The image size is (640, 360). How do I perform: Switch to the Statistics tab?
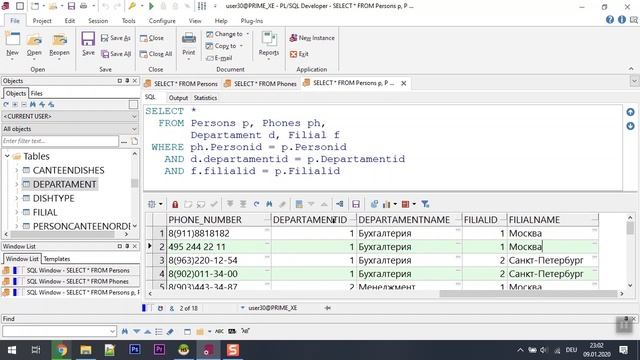[x=205, y=98]
